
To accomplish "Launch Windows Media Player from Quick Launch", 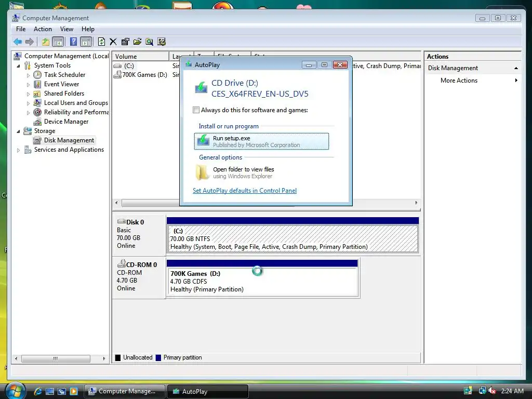I will point(74,391).
